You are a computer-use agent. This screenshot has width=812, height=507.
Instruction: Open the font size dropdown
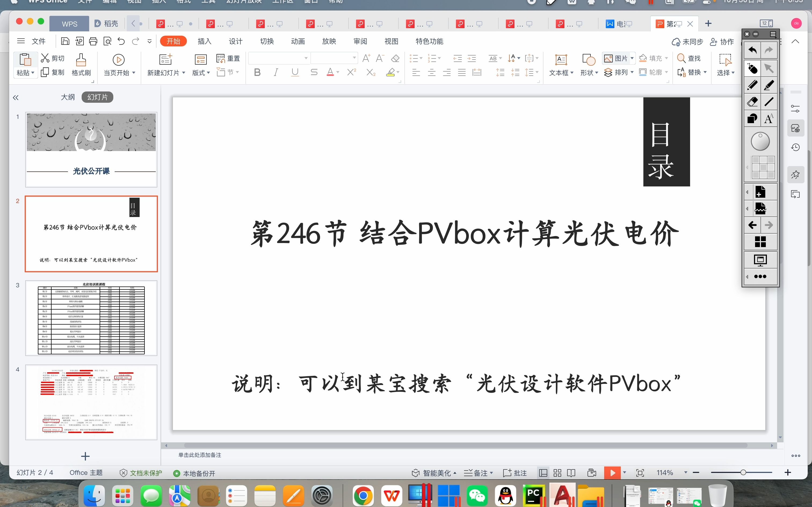(x=354, y=58)
